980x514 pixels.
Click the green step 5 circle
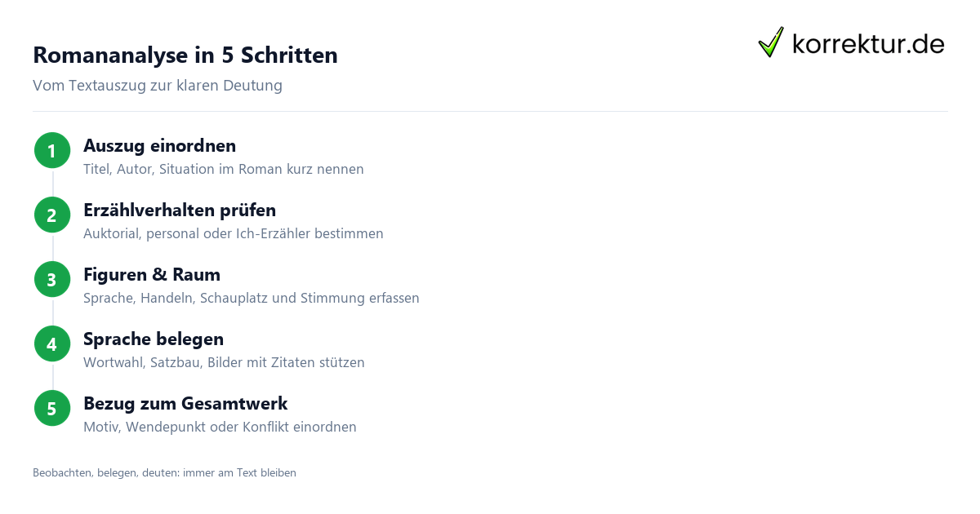(52, 408)
